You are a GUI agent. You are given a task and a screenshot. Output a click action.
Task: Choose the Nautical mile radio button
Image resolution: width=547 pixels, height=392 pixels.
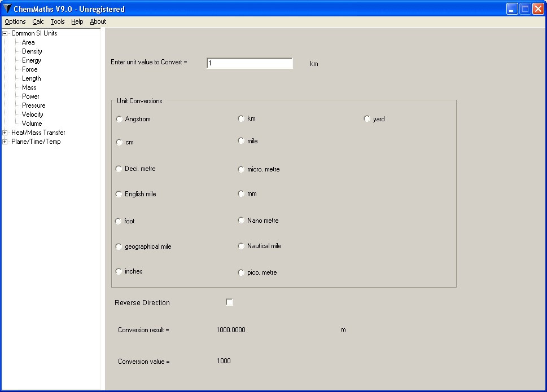(241, 246)
